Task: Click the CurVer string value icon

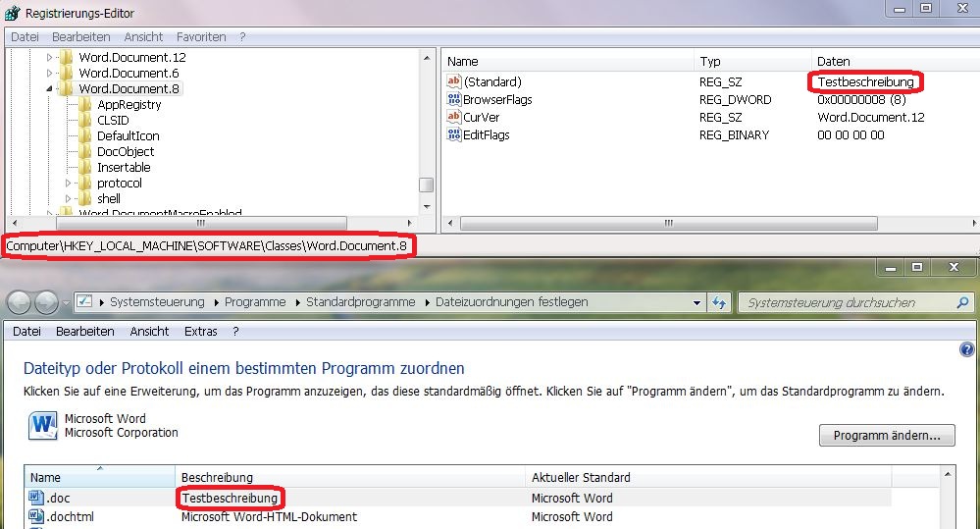Action: point(454,117)
